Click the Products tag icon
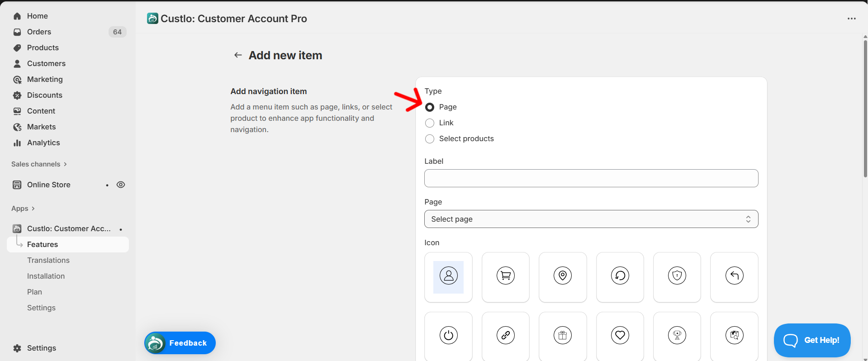868x361 pixels. click(x=17, y=48)
